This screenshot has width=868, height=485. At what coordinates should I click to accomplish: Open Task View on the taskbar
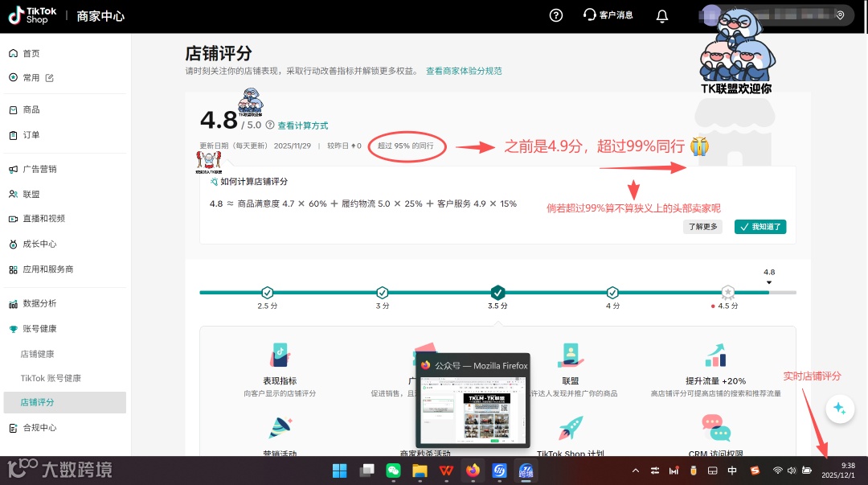click(366, 471)
